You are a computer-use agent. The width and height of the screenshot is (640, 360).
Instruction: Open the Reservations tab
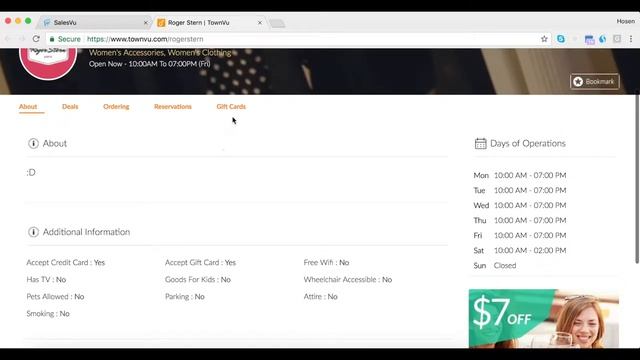pyautogui.click(x=173, y=107)
